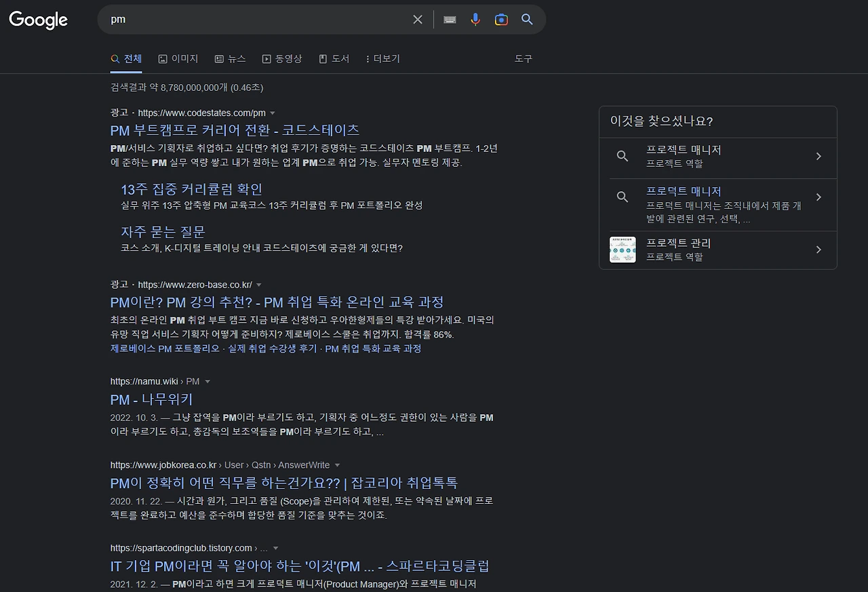Select the 전체 tab
Viewport: 868px width, 592px height.
[x=126, y=59]
